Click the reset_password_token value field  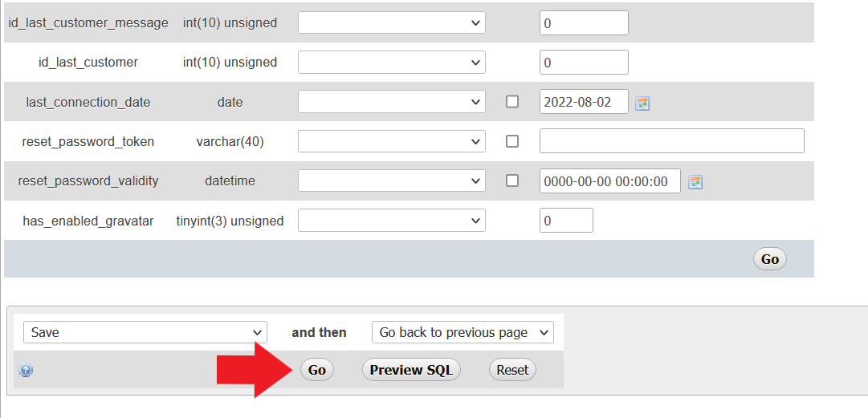672,141
